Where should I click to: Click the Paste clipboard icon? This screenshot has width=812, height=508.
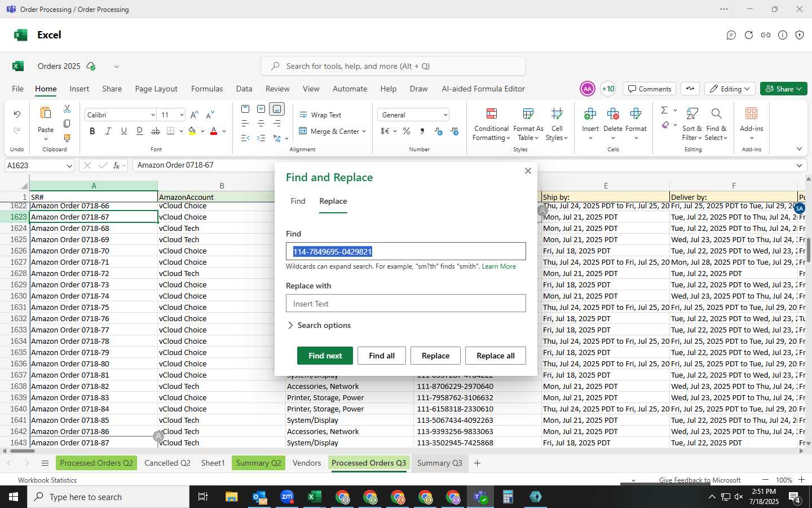pyautogui.click(x=46, y=113)
